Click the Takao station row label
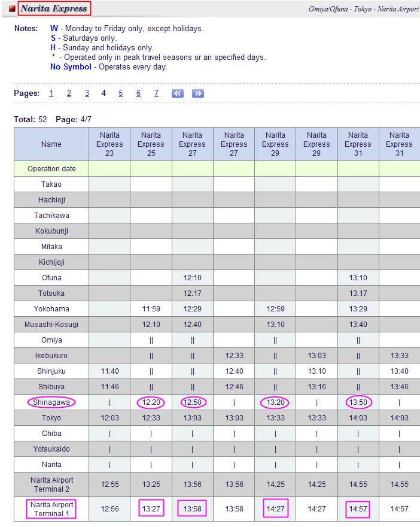Viewport: 420px width, 527px height. click(51, 184)
